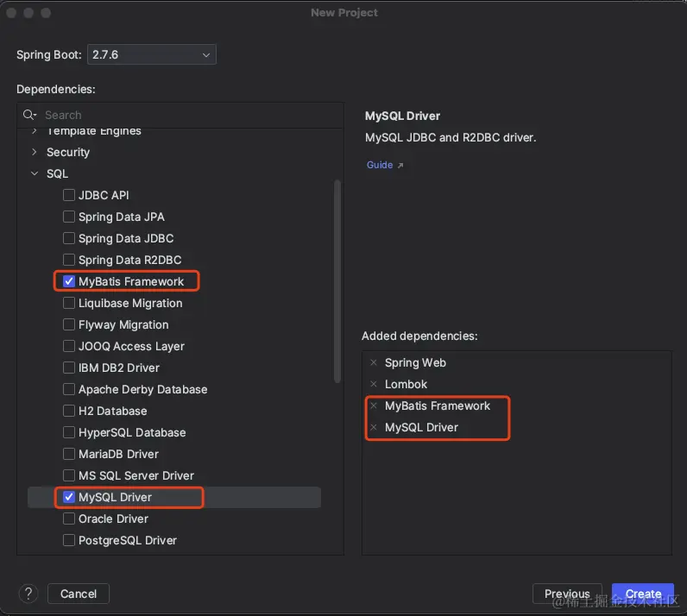Uncheck the MyBatis Framework checkbox
Viewport: 687px width, 616px height.
(69, 281)
